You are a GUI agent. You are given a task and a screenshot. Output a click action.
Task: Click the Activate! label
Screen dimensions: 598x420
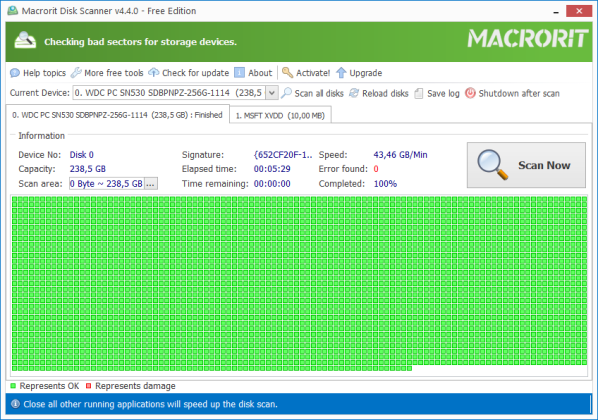313,72
